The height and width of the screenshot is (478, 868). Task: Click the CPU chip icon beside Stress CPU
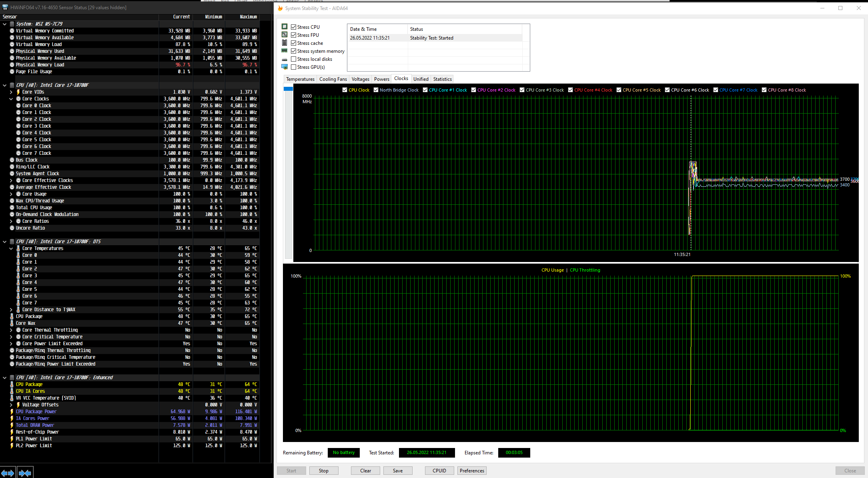coord(285,27)
